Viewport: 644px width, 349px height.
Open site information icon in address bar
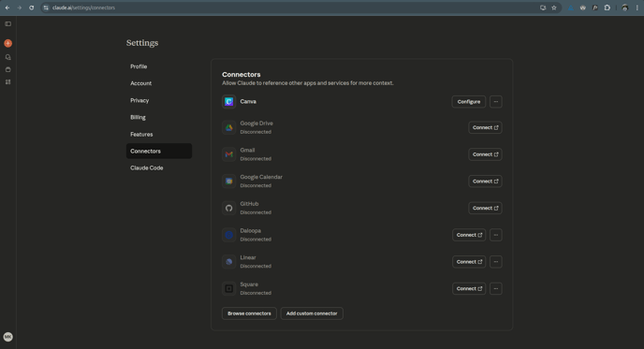[46, 7]
